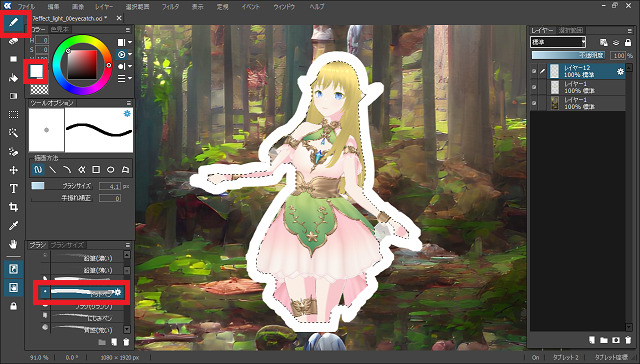Toggle clipping for the layer
This screenshot has width=640, height=364.
point(616,42)
